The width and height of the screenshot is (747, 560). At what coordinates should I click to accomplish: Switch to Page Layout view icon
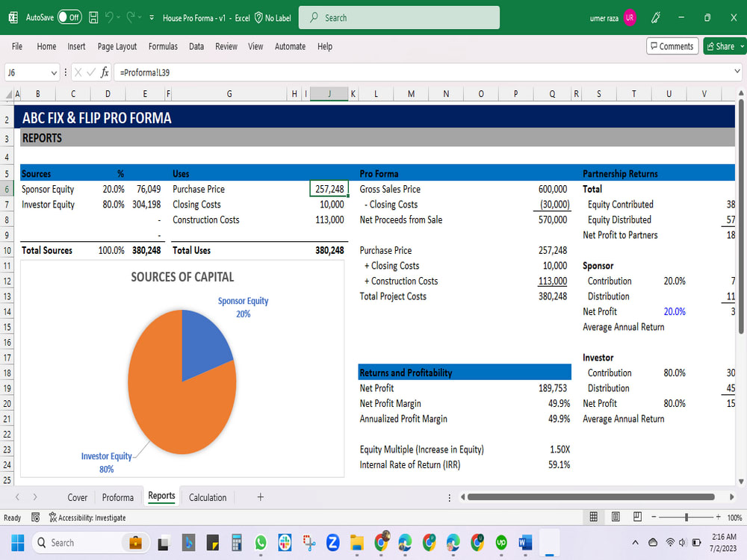(x=616, y=517)
